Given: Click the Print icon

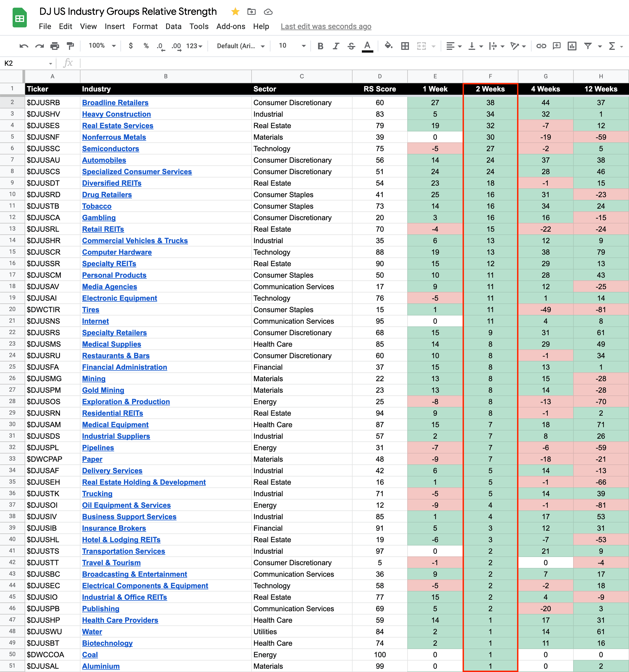Looking at the screenshot, I should tap(55, 46).
